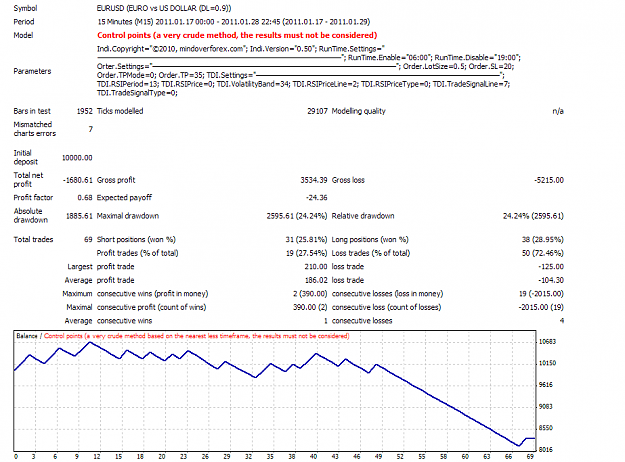The height and width of the screenshot is (462, 625).
Task: Click the Expected payoff value -24.36
Action: 316,197
